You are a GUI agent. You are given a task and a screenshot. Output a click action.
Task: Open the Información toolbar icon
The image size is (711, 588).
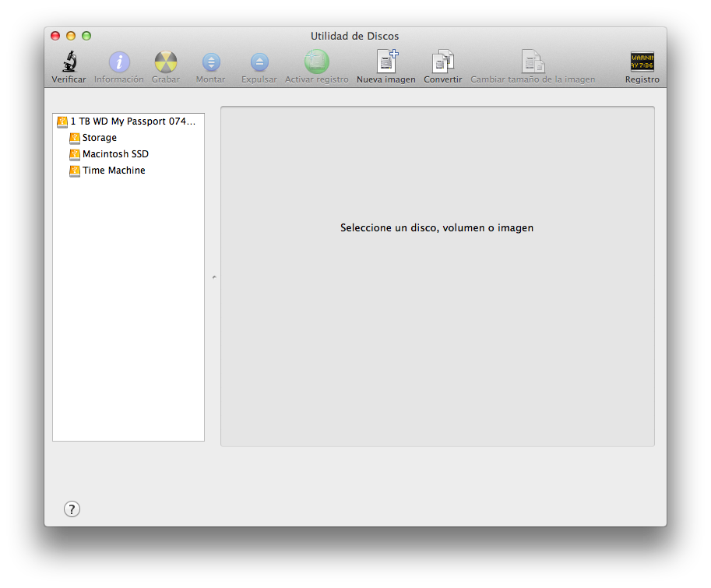(x=119, y=62)
